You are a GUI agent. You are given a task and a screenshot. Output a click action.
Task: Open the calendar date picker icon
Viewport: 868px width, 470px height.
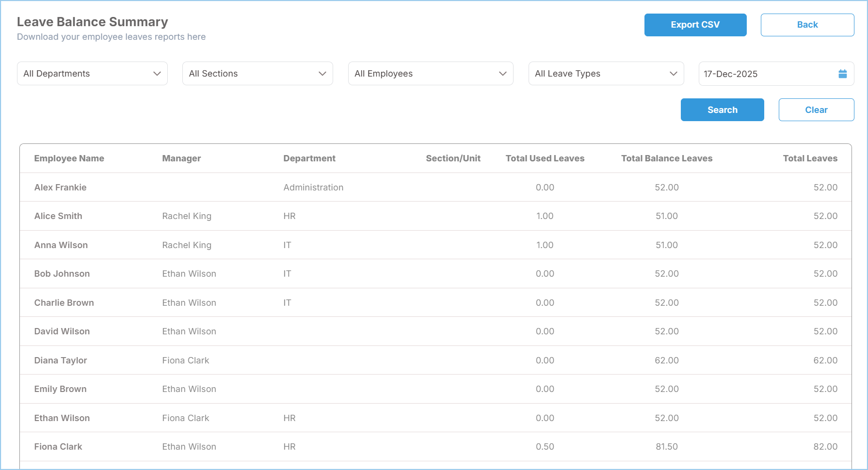(842, 74)
